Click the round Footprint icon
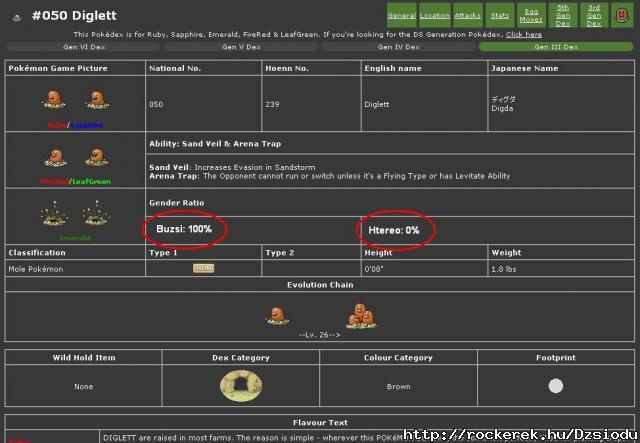 coord(556,386)
